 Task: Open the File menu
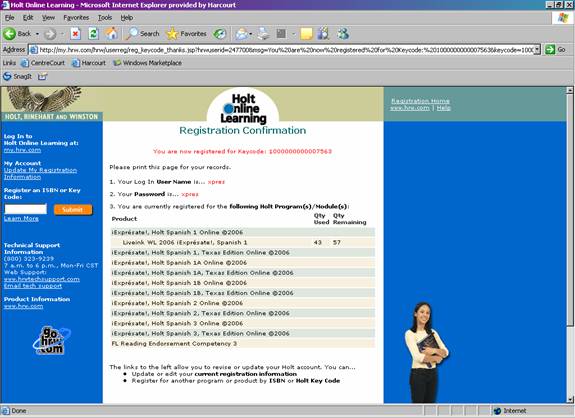click(10, 17)
